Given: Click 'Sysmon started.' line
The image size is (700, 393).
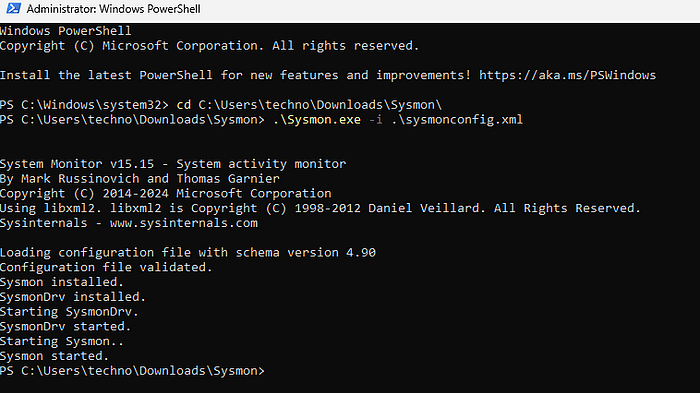Looking at the screenshot, I should (x=54, y=356).
